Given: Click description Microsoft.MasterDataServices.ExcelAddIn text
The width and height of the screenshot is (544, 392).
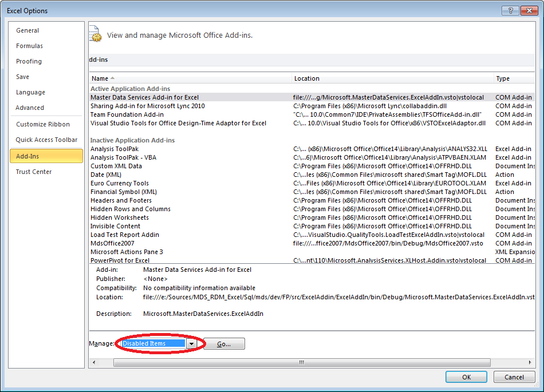Looking at the screenshot, I should coord(203,314).
